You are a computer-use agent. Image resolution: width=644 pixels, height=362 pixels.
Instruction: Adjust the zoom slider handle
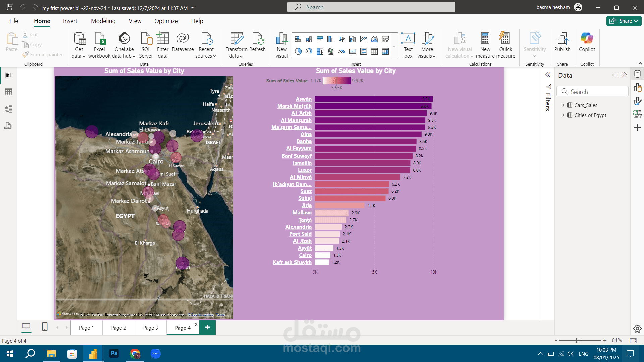coord(576,340)
